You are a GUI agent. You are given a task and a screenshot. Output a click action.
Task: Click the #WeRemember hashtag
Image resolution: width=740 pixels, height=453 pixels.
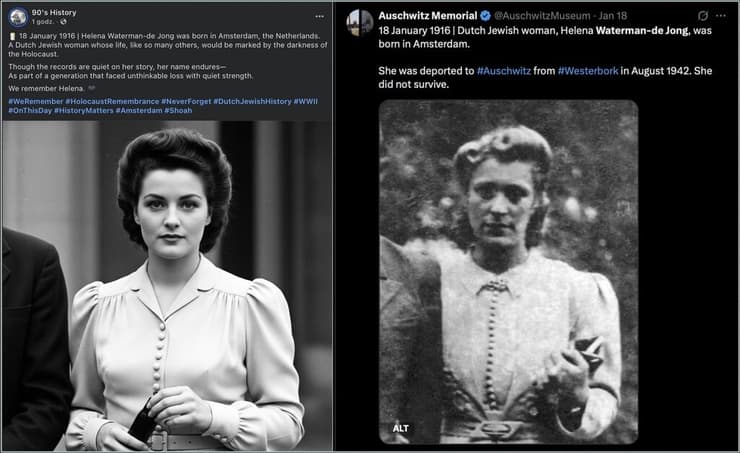(35, 101)
